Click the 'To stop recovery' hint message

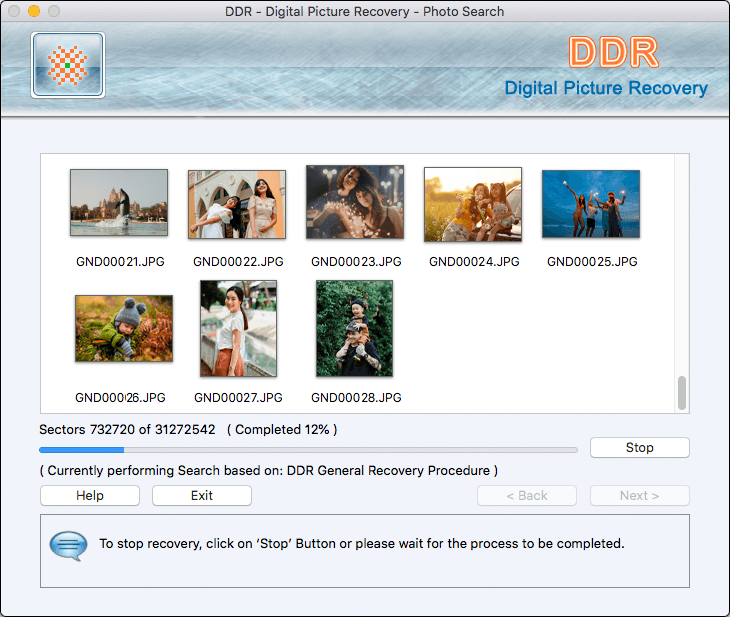(362, 543)
